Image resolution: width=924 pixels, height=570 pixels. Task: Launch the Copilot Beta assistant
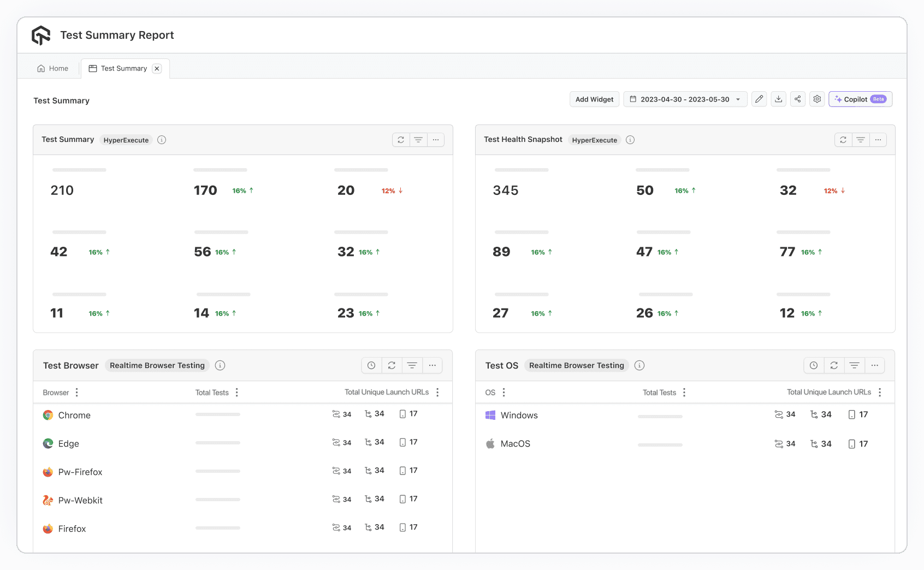tap(860, 99)
